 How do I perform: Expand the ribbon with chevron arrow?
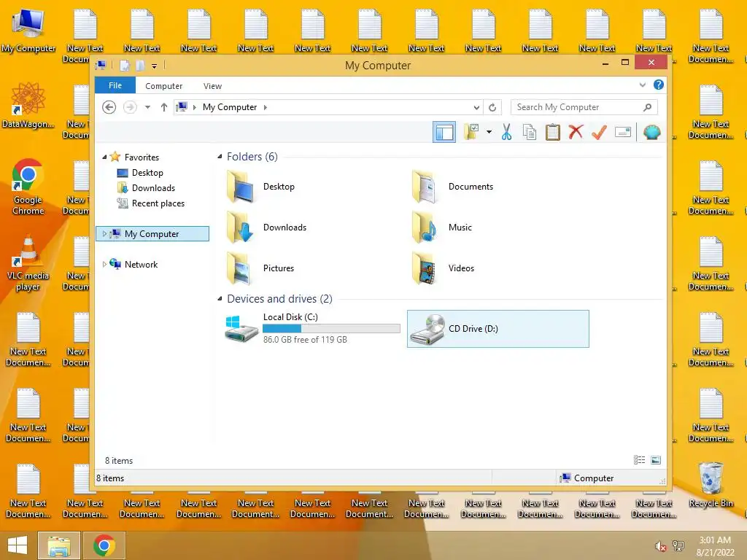pyautogui.click(x=643, y=85)
